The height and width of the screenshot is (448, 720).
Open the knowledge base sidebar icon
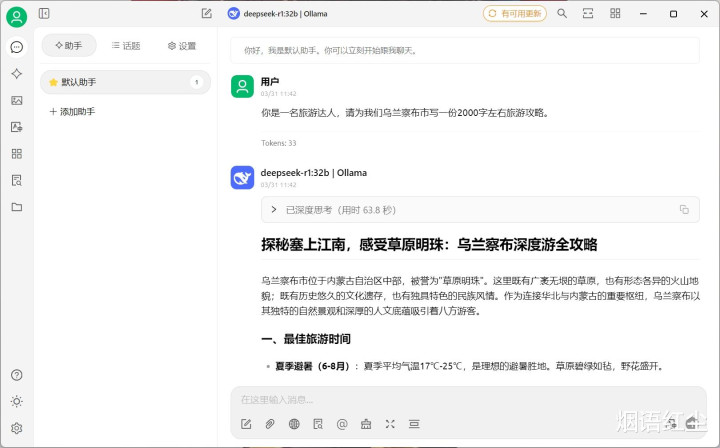click(17, 180)
